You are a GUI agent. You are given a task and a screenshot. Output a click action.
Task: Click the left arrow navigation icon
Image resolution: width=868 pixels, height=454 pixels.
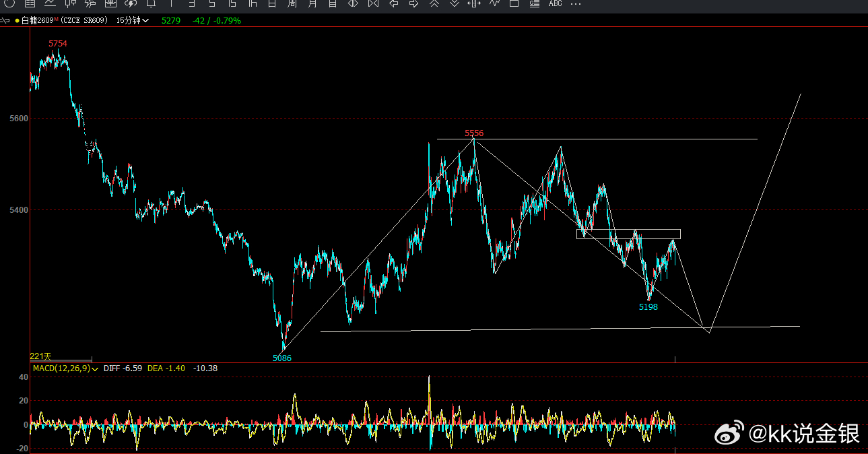pyautogui.click(x=394, y=4)
